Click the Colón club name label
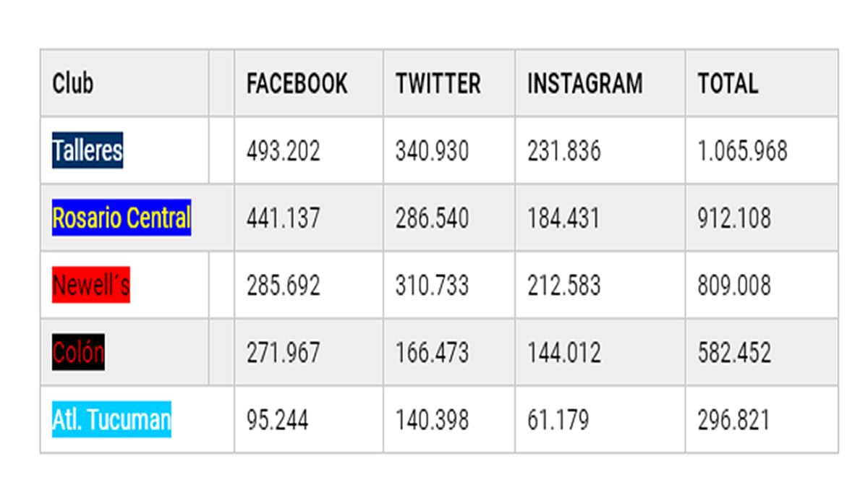The width and height of the screenshot is (868, 488). [x=78, y=353]
